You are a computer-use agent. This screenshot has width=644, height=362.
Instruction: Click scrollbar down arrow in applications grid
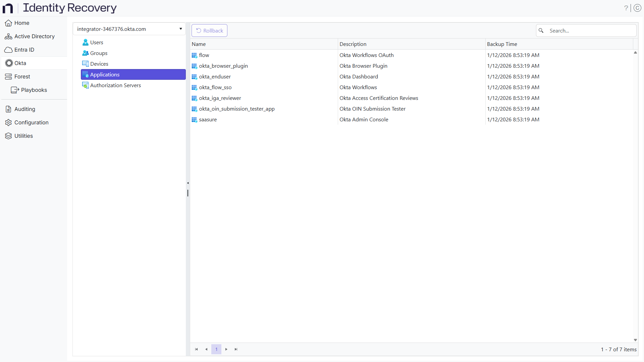tap(635, 340)
